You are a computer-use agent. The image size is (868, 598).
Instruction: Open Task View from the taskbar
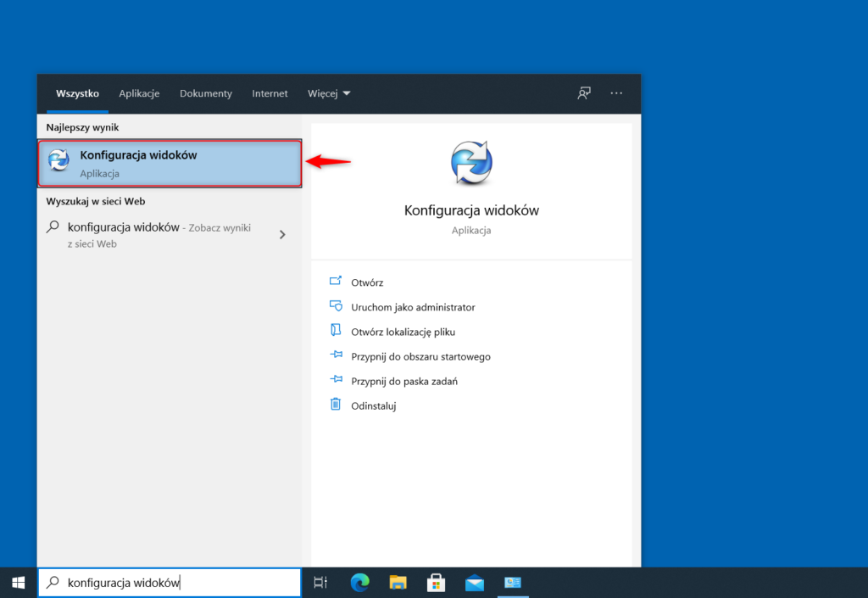(320, 583)
